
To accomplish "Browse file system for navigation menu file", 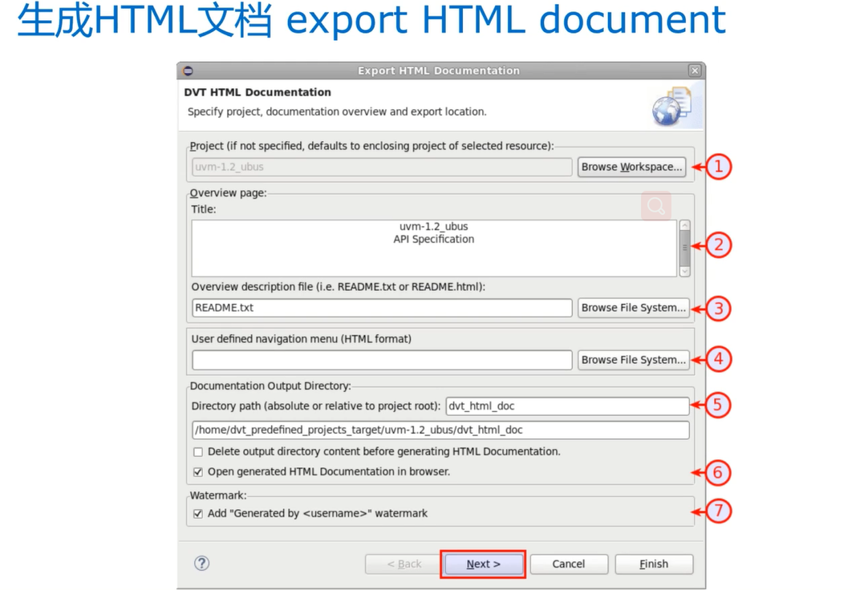I will (x=633, y=359).
